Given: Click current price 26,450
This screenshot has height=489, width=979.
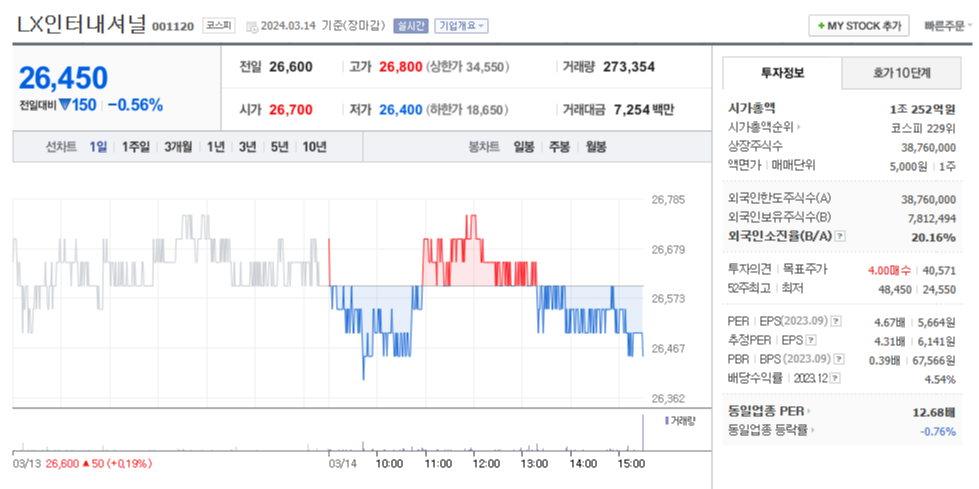Looking at the screenshot, I should [63, 77].
